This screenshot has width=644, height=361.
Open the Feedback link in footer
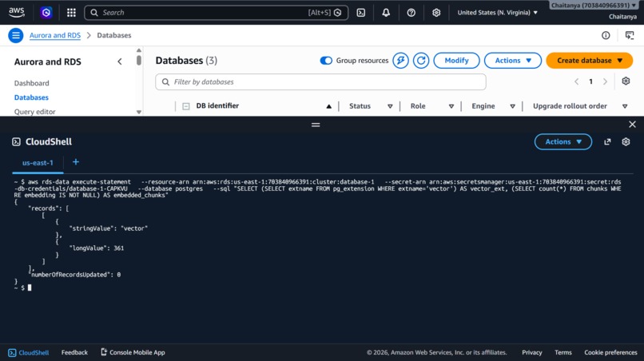click(74, 352)
